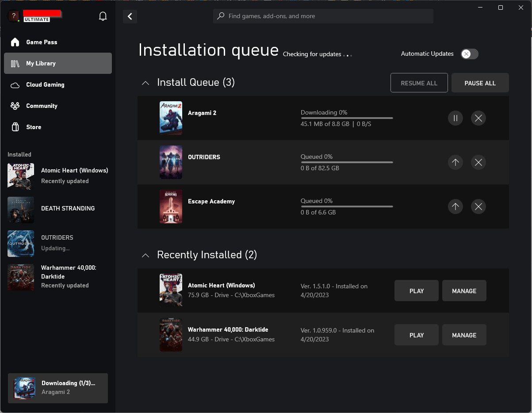This screenshot has height=413, width=532.
Task: Click the Escape Academy progress bar
Action: (347, 206)
